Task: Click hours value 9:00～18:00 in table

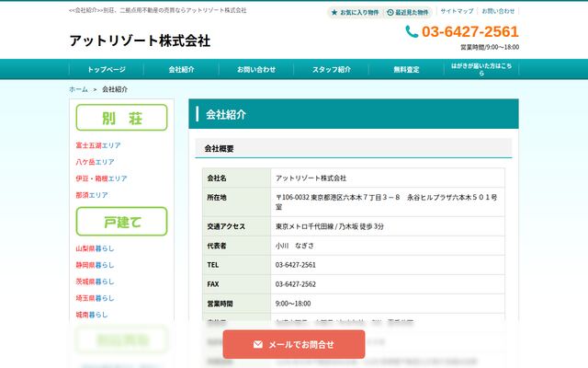Action: point(293,304)
